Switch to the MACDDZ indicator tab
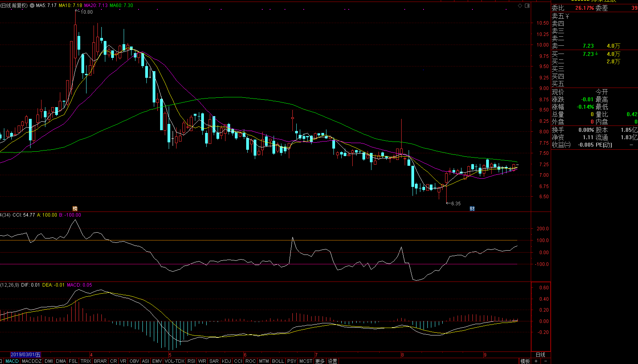Image resolution: width=638 pixels, height=364 pixels. click(32, 361)
